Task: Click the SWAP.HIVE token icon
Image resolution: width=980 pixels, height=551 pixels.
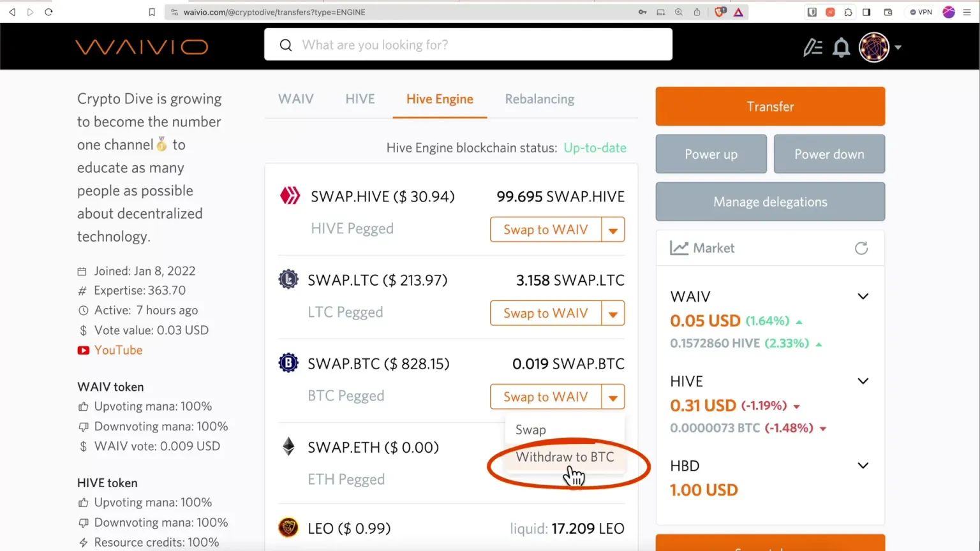Action: (290, 196)
